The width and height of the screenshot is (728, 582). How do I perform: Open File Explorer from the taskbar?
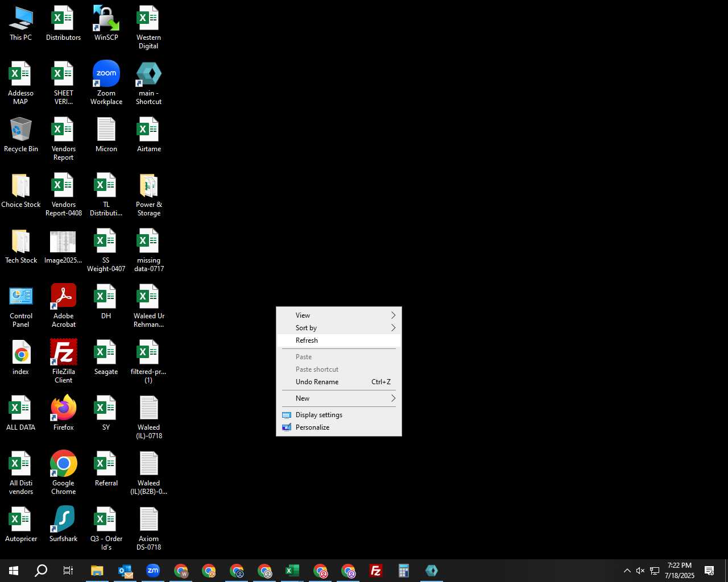click(97, 571)
